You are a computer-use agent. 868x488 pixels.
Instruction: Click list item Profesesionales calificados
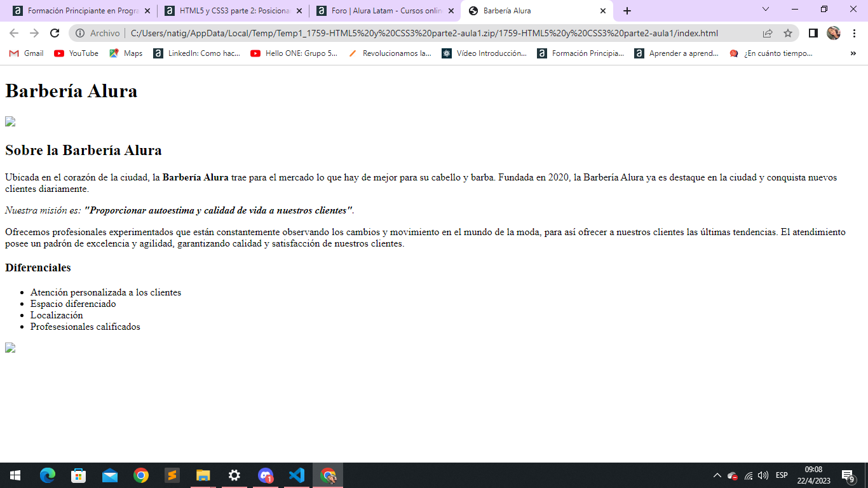click(x=85, y=327)
